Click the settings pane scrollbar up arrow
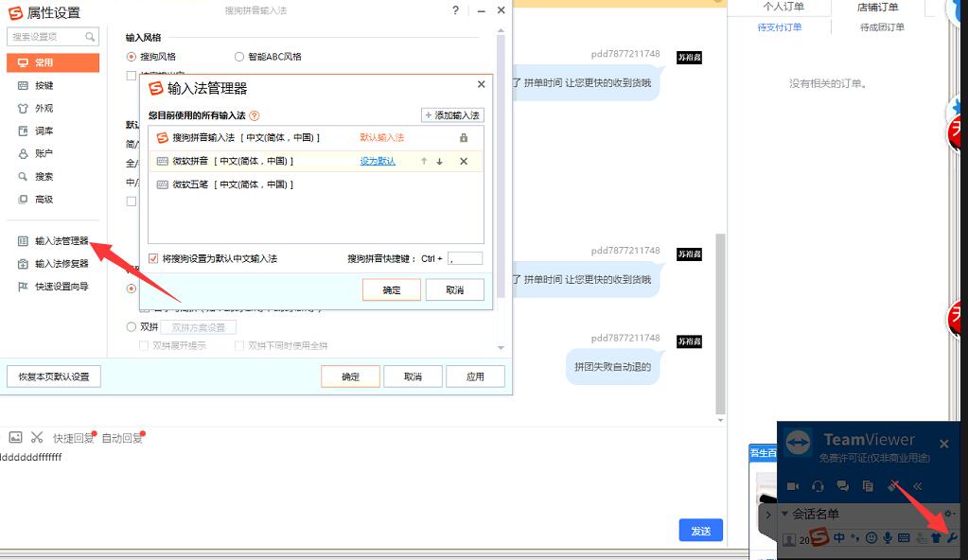The height and width of the screenshot is (560, 968). 501,30
